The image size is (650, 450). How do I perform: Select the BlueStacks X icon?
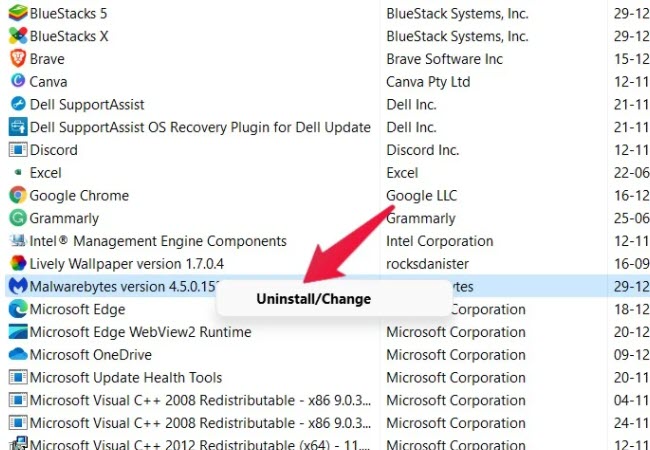(18, 36)
